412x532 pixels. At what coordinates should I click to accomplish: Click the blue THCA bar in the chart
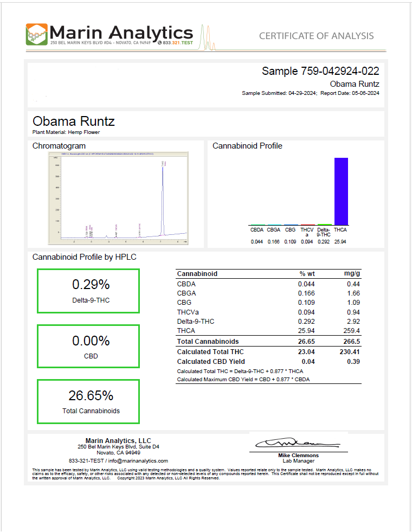pos(341,191)
